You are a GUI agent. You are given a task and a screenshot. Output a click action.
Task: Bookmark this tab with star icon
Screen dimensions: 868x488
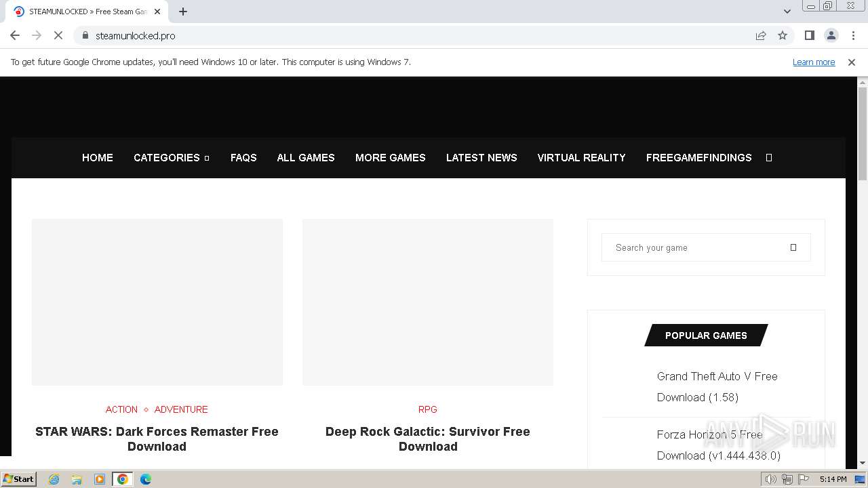point(783,35)
